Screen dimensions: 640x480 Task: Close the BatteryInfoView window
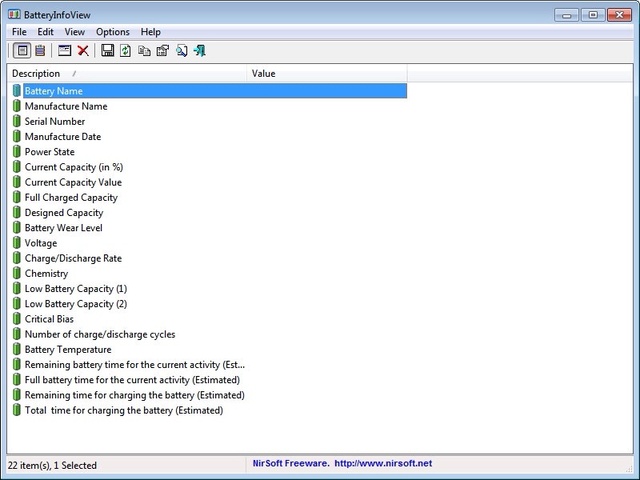pos(619,15)
